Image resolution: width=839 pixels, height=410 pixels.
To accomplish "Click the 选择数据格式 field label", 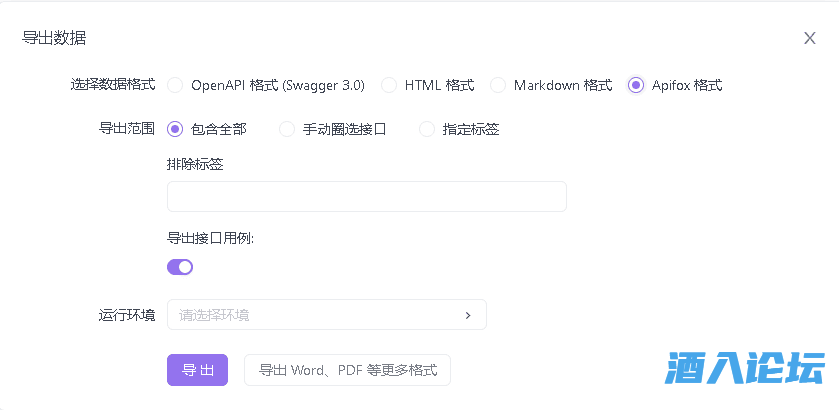I will pyautogui.click(x=113, y=85).
